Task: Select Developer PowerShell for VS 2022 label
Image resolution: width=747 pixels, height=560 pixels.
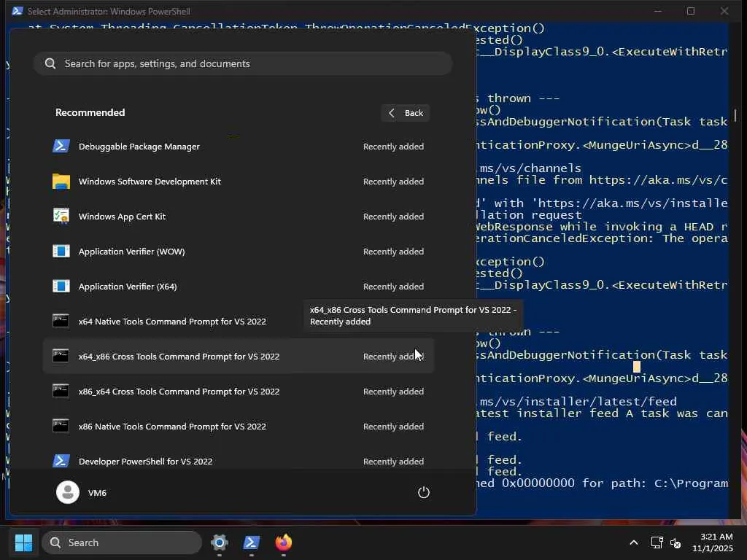Action: (x=145, y=462)
